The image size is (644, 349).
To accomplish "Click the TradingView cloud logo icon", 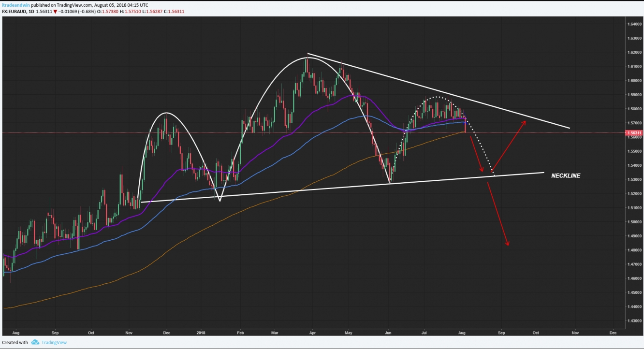I will (35, 342).
